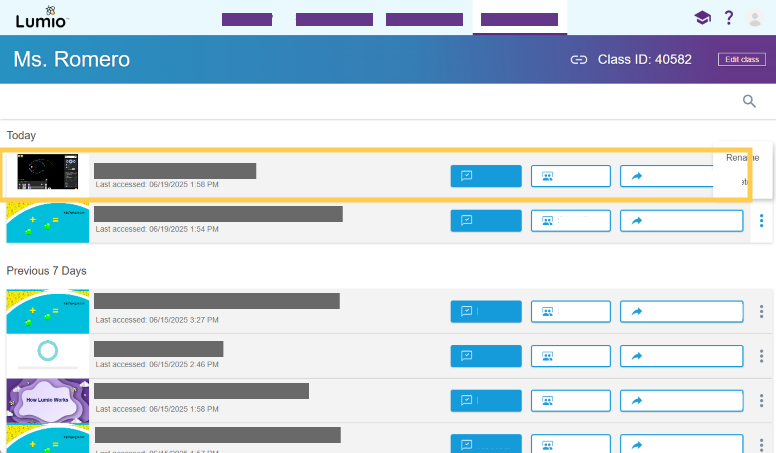
Task: Click the link icon beside Class ID
Action: click(x=578, y=60)
